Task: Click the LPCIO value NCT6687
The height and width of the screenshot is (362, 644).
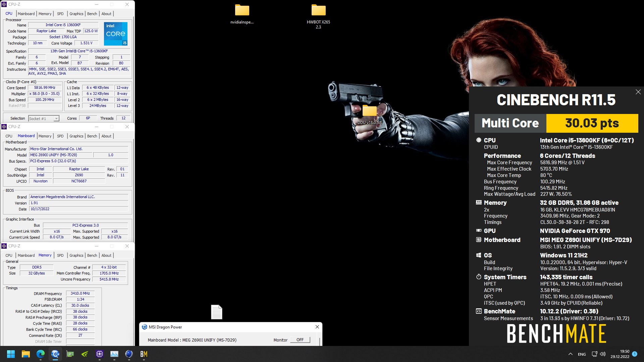Action: tap(79, 181)
